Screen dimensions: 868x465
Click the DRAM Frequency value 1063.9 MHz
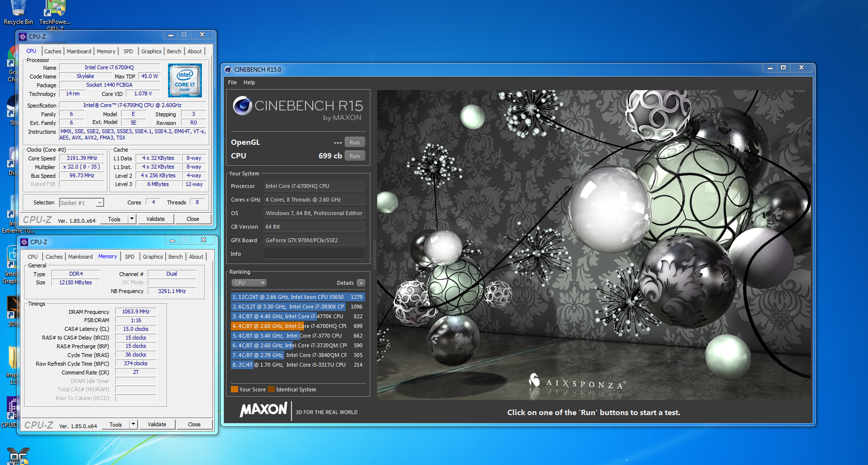coord(136,312)
